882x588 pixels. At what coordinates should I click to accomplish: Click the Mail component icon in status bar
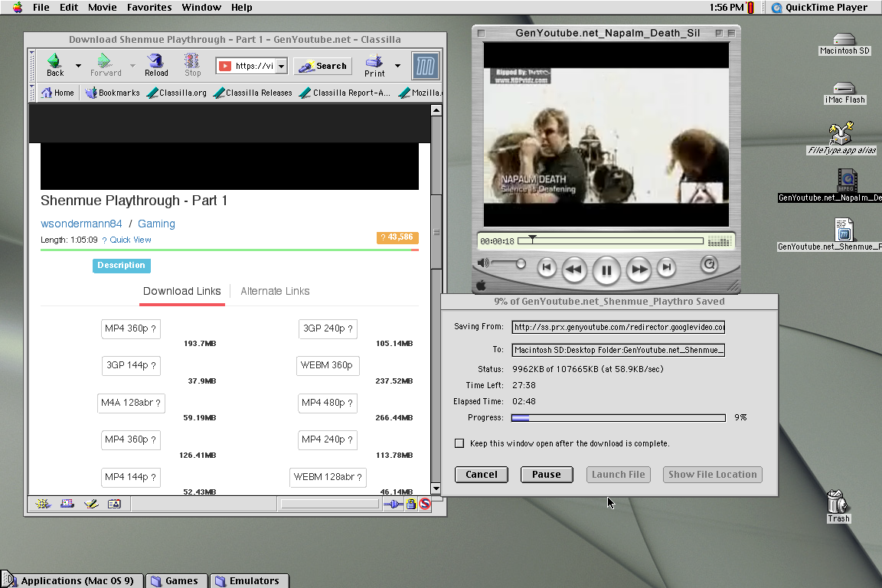coord(67,504)
